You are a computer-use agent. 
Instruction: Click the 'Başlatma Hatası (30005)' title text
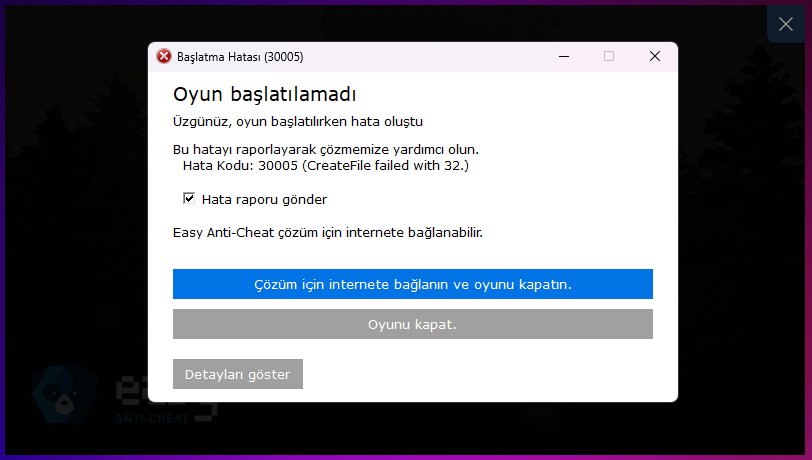(x=240, y=57)
